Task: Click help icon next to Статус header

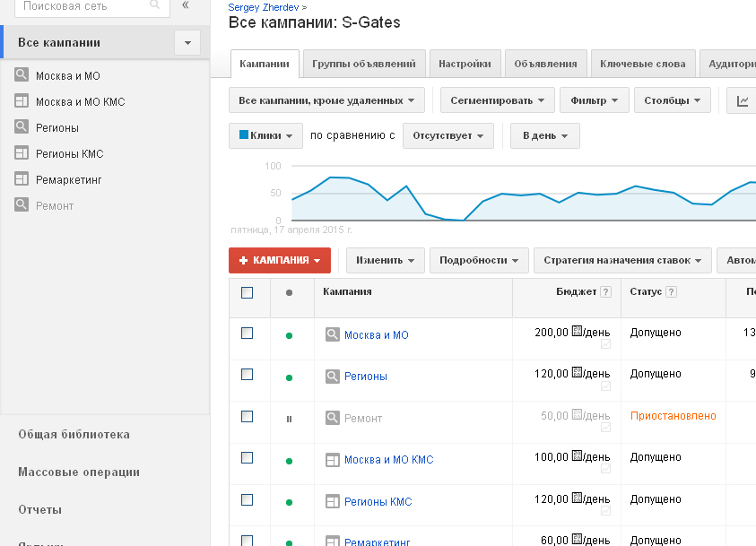Action: click(x=671, y=292)
